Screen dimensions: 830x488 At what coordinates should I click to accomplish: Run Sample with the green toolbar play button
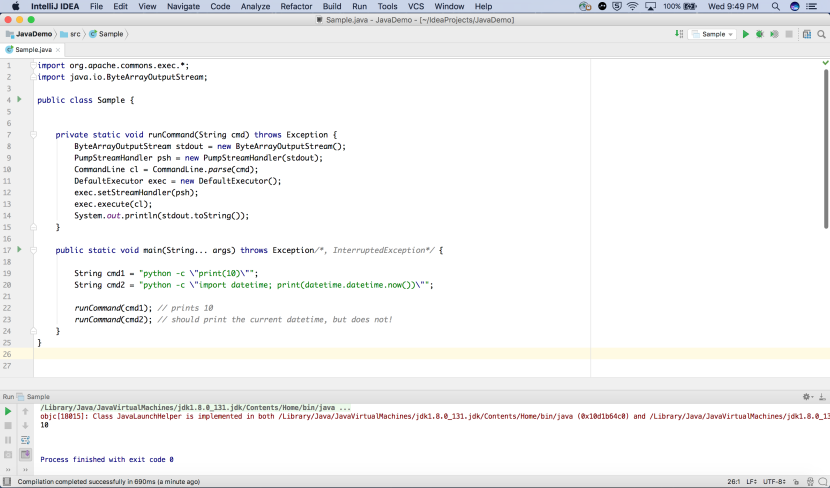coord(745,34)
